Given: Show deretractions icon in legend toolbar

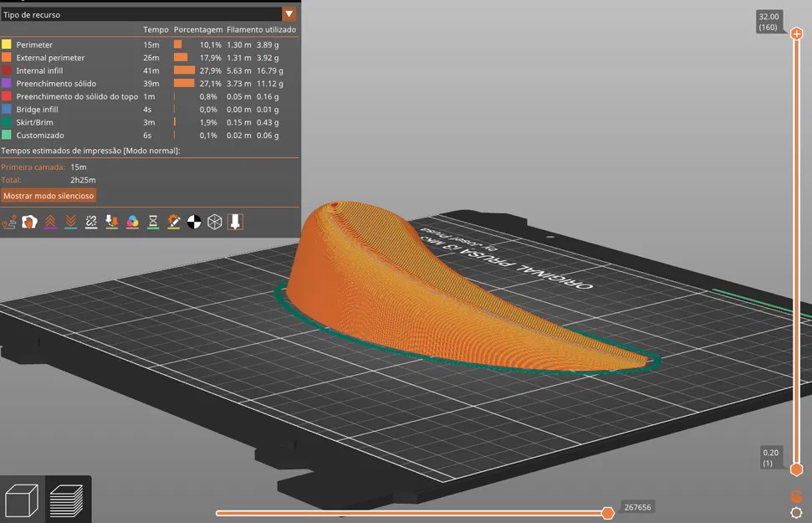Looking at the screenshot, I should 71,223.
